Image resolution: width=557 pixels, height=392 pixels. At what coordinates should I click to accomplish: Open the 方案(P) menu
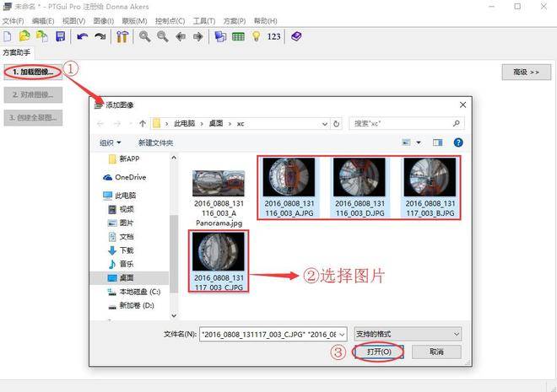[235, 21]
